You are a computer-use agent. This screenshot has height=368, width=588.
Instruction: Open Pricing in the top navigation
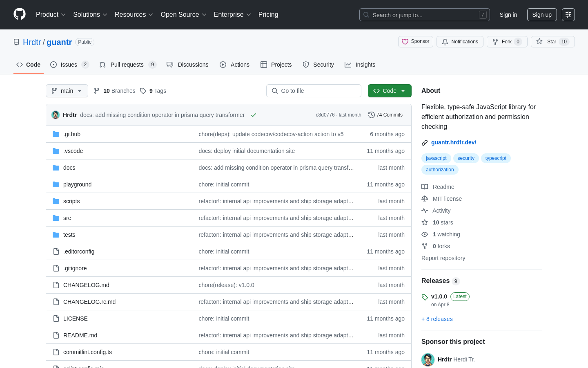coord(268,15)
